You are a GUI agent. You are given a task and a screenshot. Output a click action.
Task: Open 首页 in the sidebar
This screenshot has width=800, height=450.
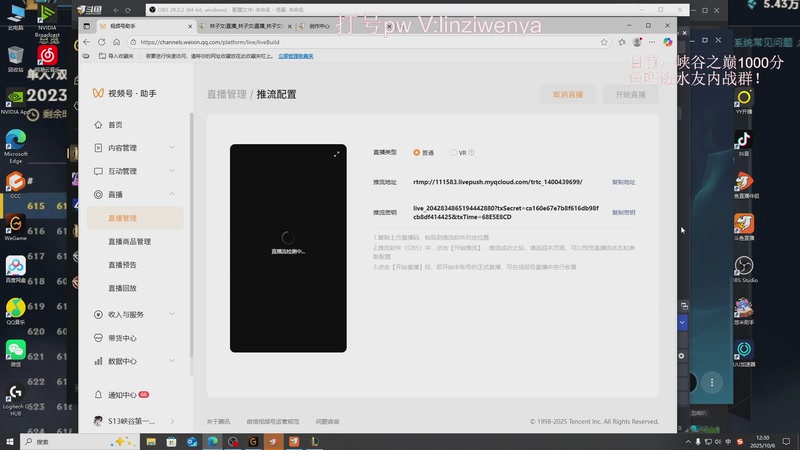[115, 124]
